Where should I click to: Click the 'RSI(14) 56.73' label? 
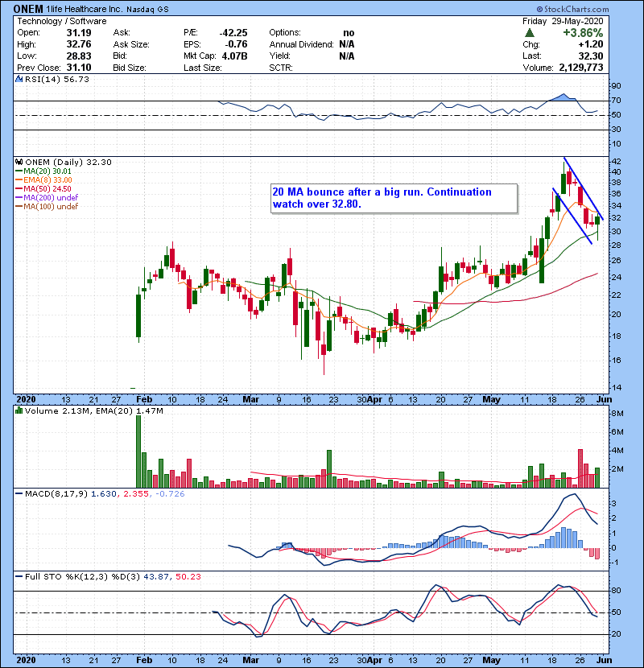(x=57, y=79)
